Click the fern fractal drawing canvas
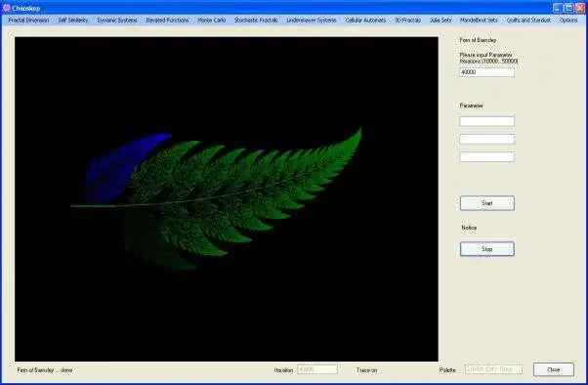This screenshot has width=588, height=385. pos(227,199)
